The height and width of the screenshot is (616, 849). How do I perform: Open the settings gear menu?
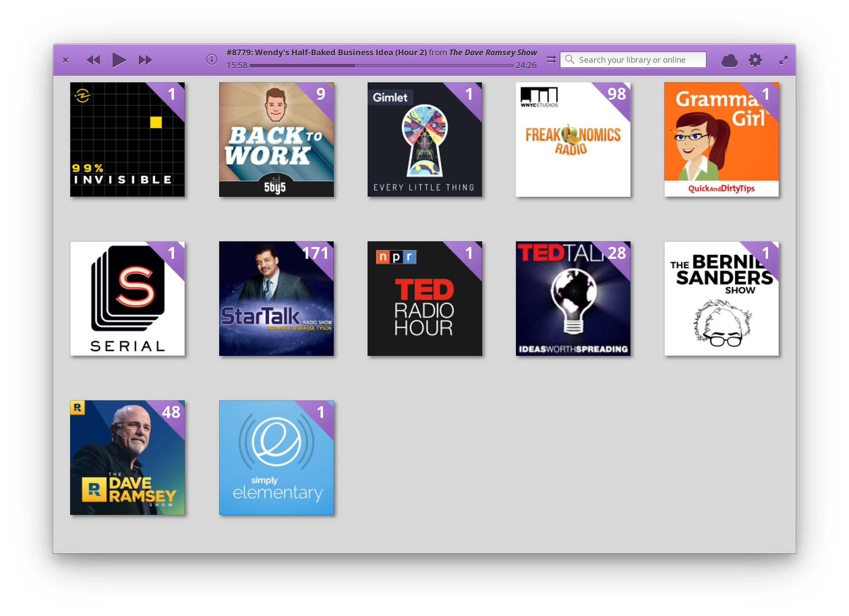[755, 60]
